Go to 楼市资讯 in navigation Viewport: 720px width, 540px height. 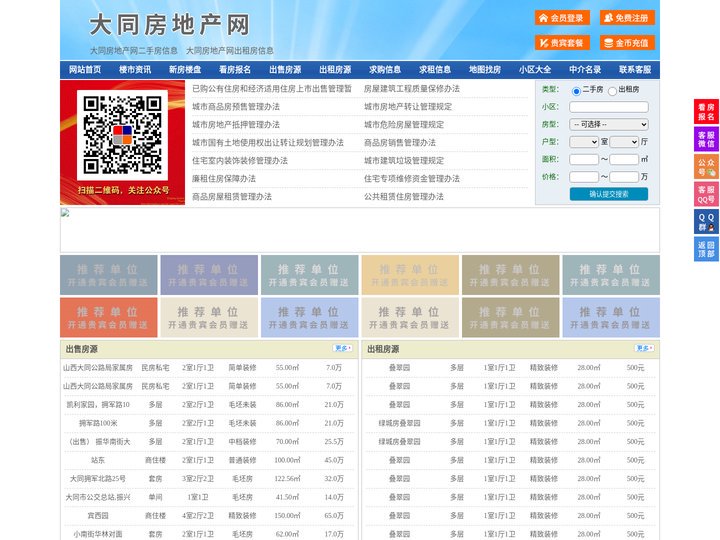(135, 70)
